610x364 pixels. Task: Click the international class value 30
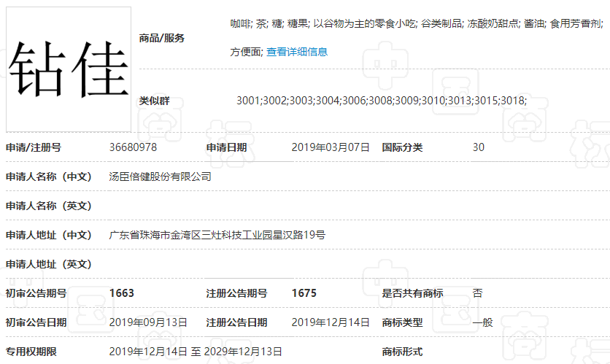tap(479, 147)
